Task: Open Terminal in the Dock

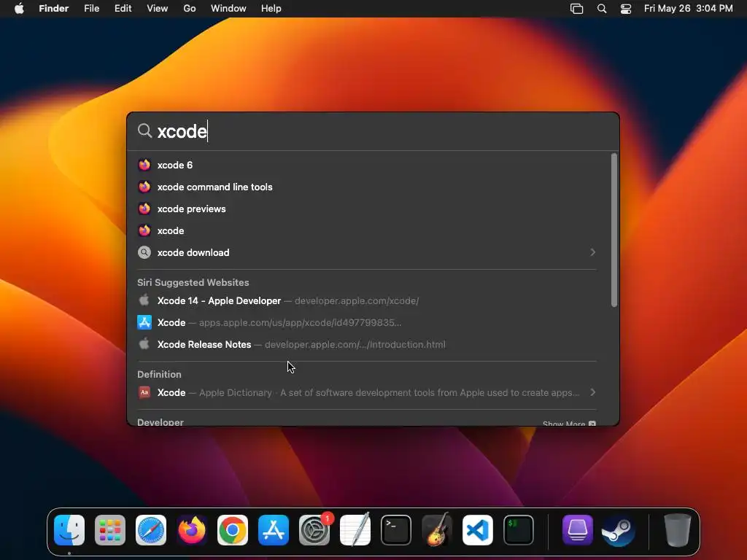Action: tap(396, 530)
